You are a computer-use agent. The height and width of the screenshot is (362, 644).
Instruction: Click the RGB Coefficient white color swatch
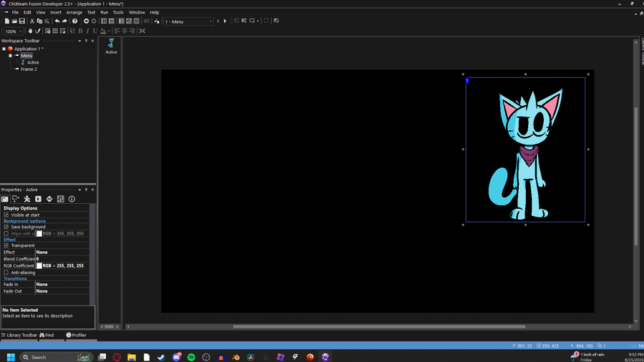[x=39, y=266]
